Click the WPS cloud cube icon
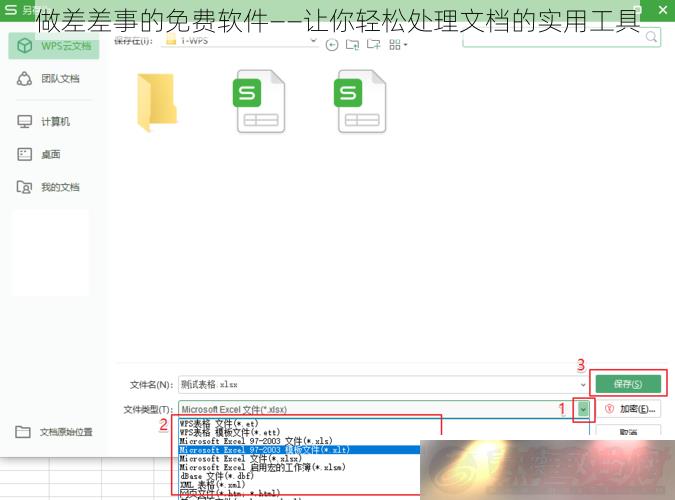675x500 pixels. (25, 45)
